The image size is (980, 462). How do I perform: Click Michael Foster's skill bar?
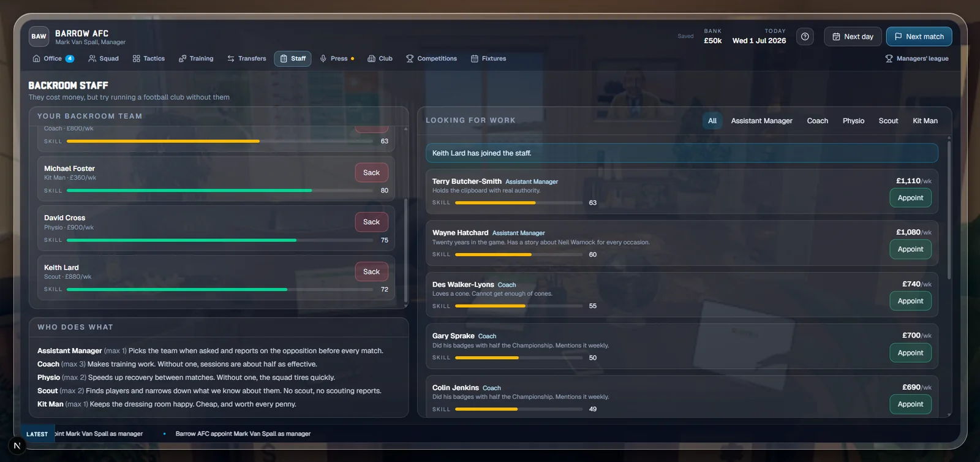(220, 191)
